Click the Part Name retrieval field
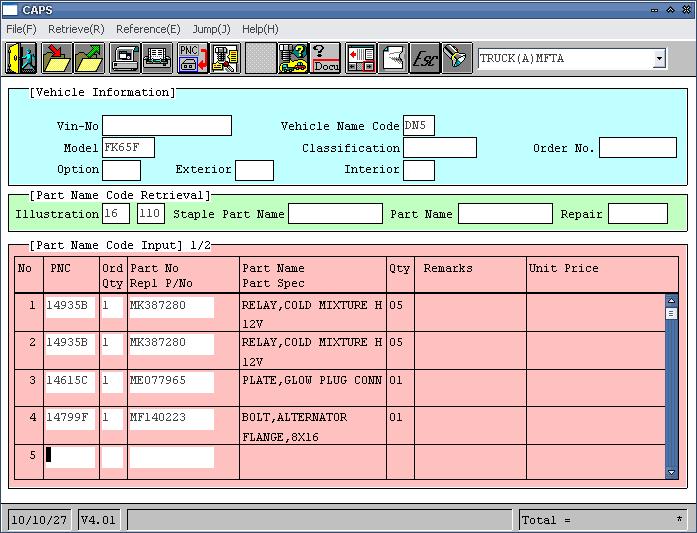697x533 pixels. click(505, 213)
